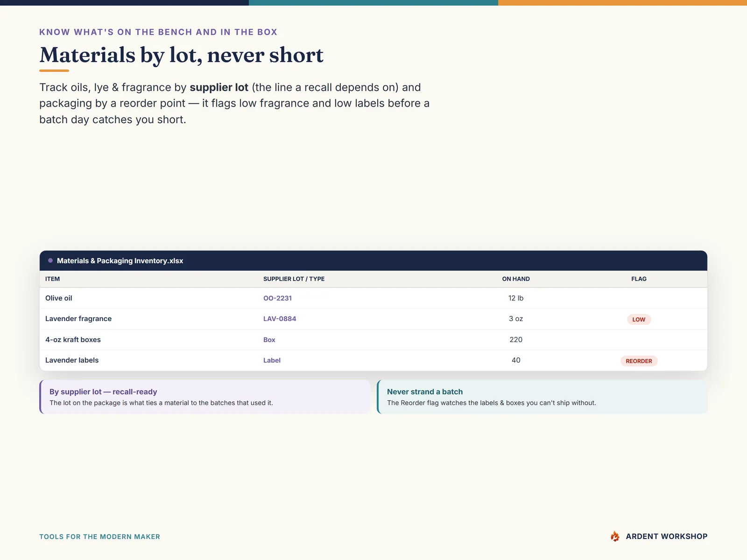747x560 pixels.
Task: Select the Lavender labels item cell
Action: (72, 360)
